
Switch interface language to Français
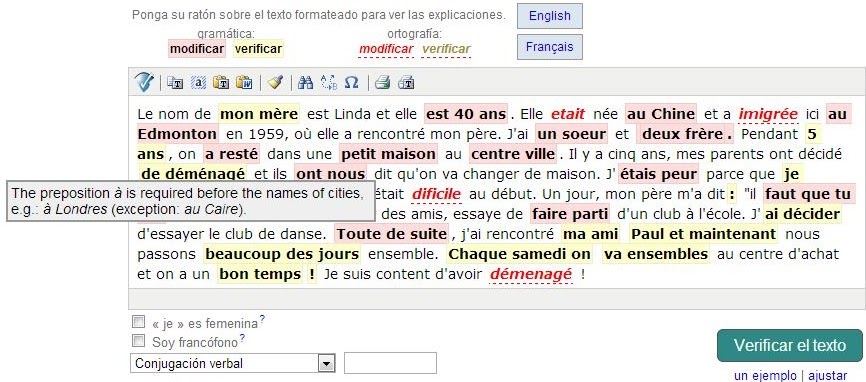[x=550, y=47]
